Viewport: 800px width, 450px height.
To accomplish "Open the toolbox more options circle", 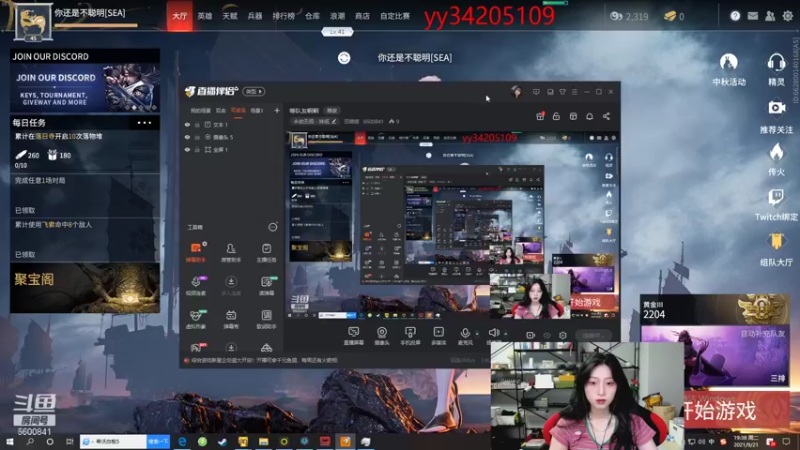I will pos(273,227).
